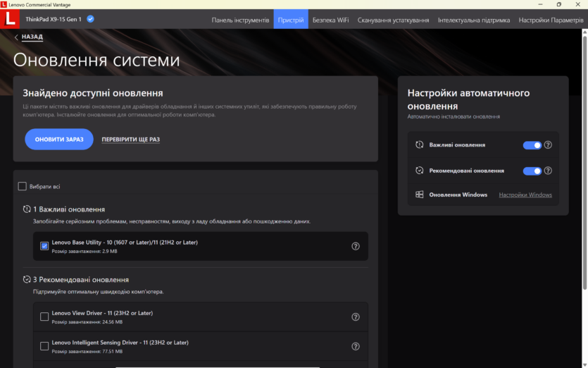This screenshot has height=368, width=588.
Task: Click help icon beside Важливі оновлення toggle
Action: click(548, 145)
